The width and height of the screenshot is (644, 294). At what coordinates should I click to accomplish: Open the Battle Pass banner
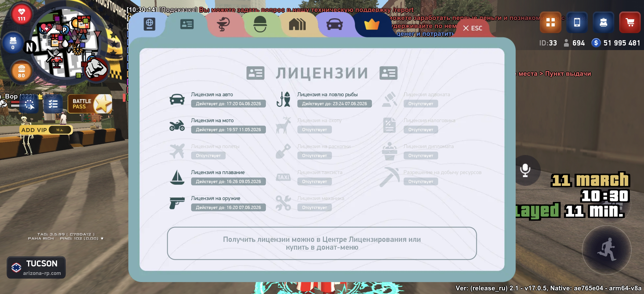(x=90, y=104)
